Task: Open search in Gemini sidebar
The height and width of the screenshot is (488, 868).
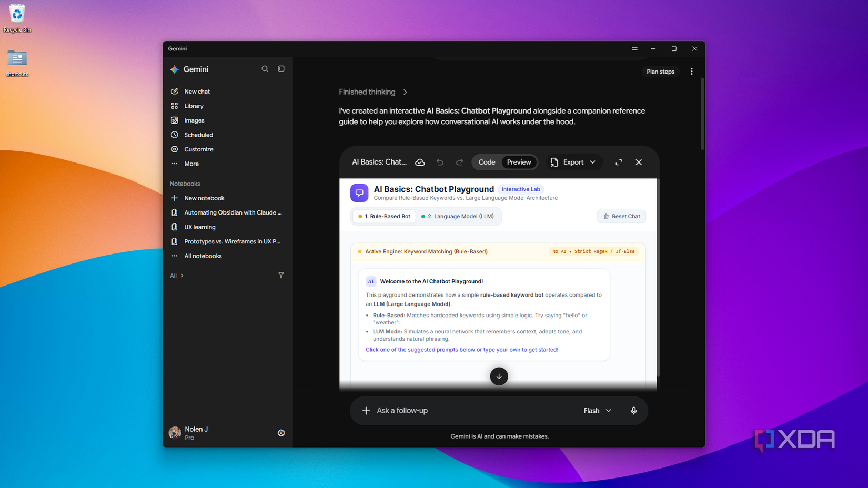Action: pyautogui.click(x=265, y=69)
